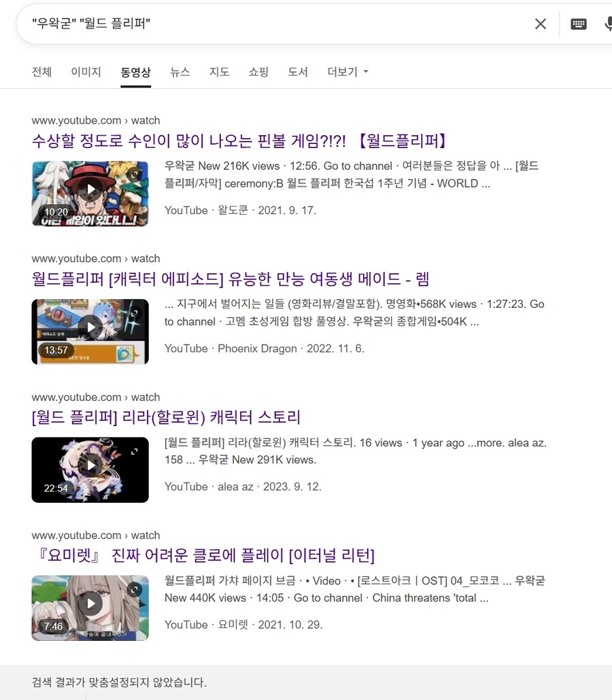
Task: Click the youtube.com URL above the 렘 episode result
Action: [x=96, y=258]
